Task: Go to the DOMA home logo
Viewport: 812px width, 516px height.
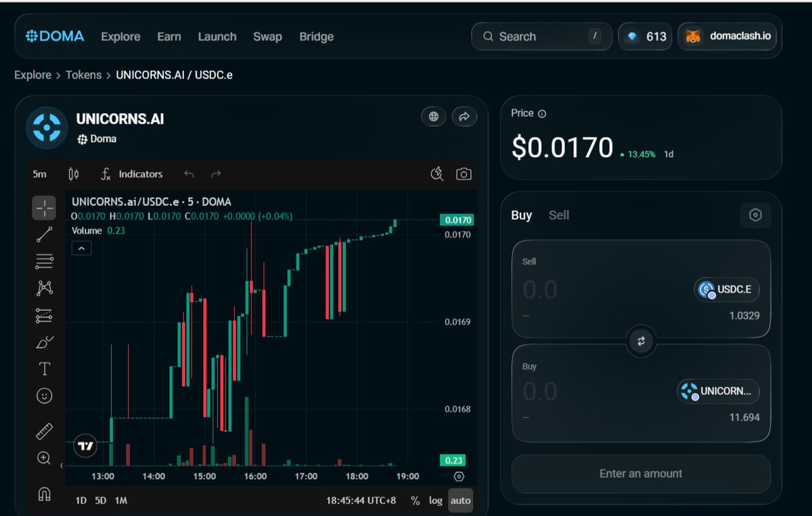Action: click(55, 37)
